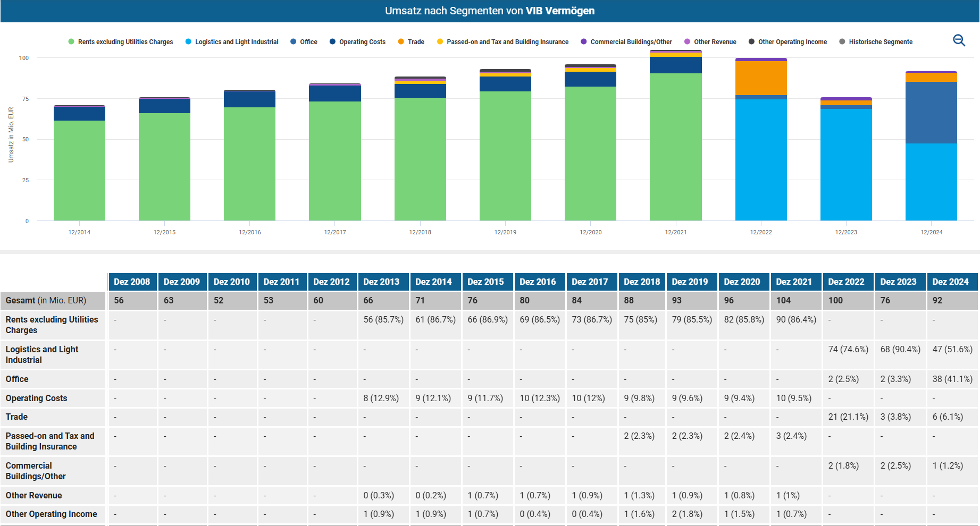The image size is (980, 526).
Task: Select the Dez 2008 column header
Action: pos(132,282)
